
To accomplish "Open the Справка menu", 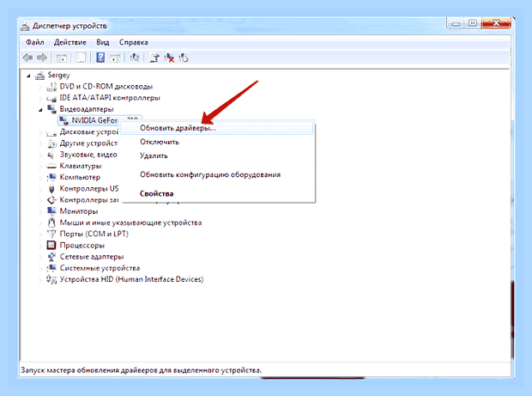I will tap(133, 42).
